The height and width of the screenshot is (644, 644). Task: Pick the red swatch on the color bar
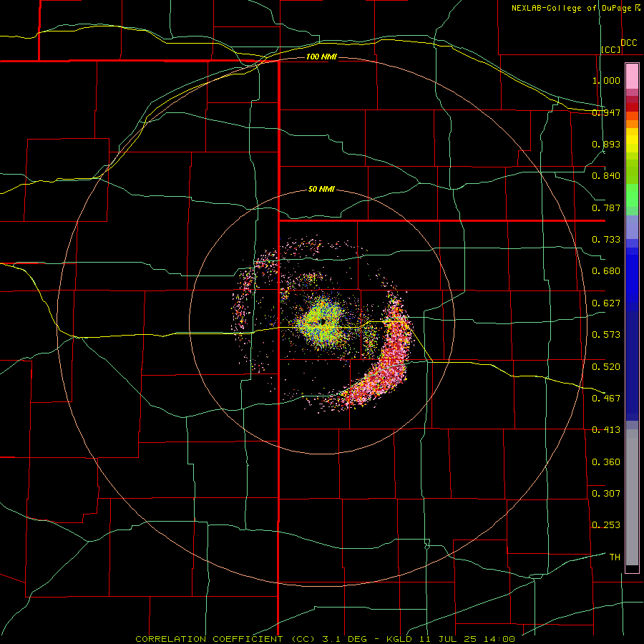632,107
